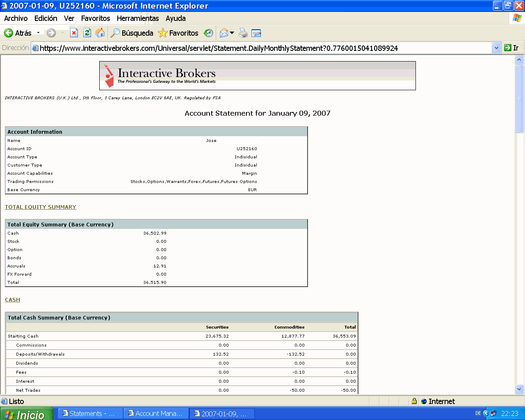Click the forward navigation arrow icon
525x420 pixels.
coord(51,33)
